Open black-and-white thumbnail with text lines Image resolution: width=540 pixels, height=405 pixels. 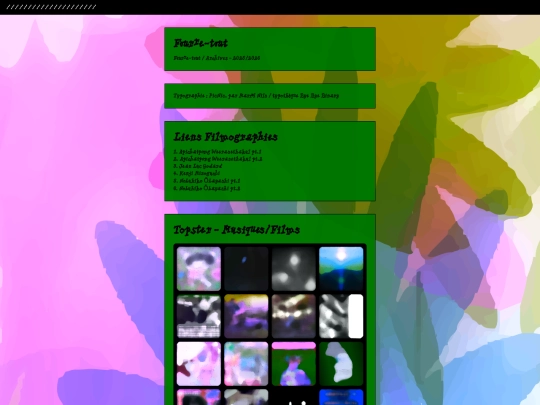tap(199, 316)
